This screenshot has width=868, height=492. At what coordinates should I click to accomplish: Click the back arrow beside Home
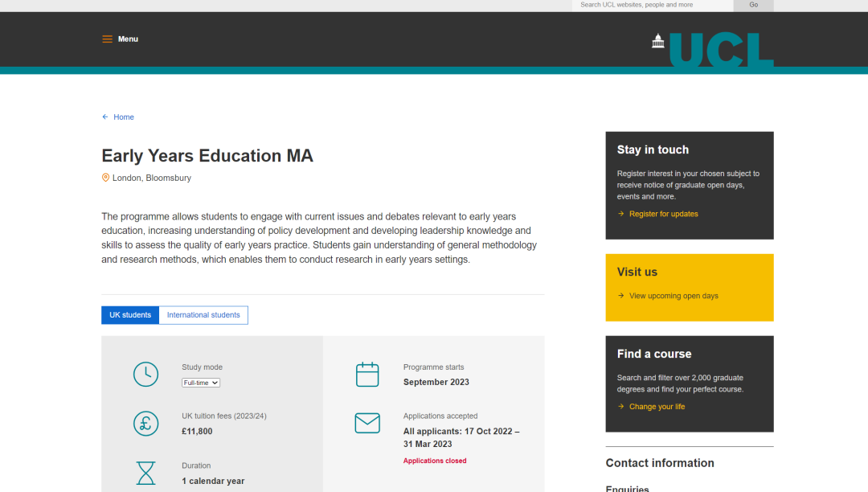pos(105,117)
